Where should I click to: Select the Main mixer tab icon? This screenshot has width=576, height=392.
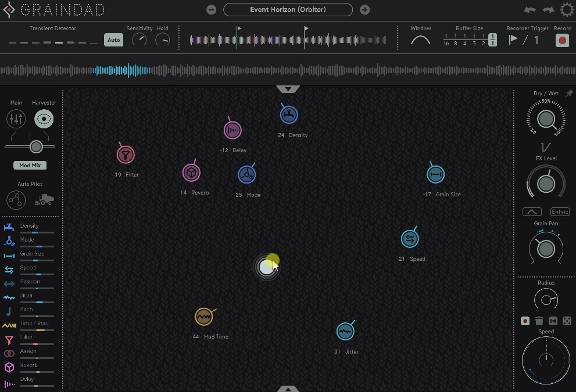click(x=16, y=118)
